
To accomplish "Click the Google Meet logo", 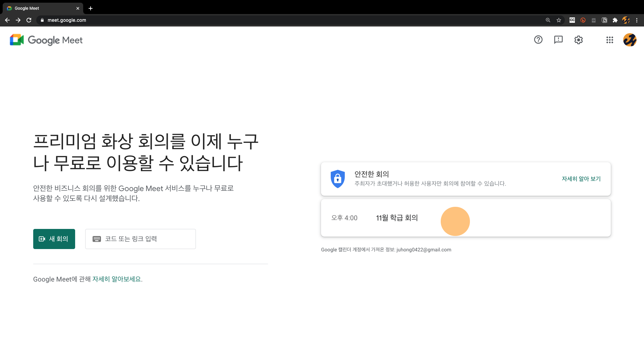I will [x=46, y=40].
